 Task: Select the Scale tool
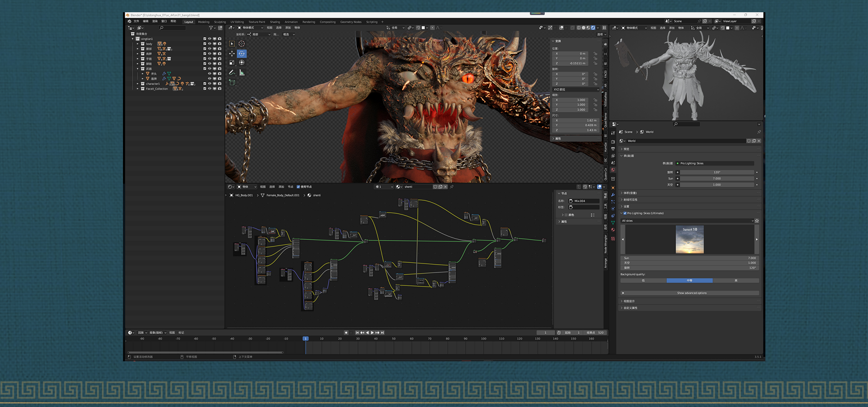[232, 63]
